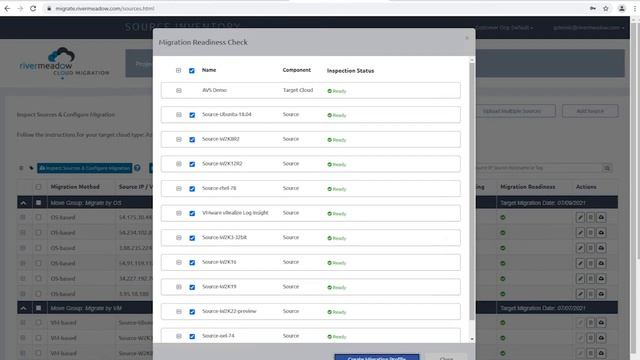Click edit pencil icon in second OS-based row

(x=580, y=233)
